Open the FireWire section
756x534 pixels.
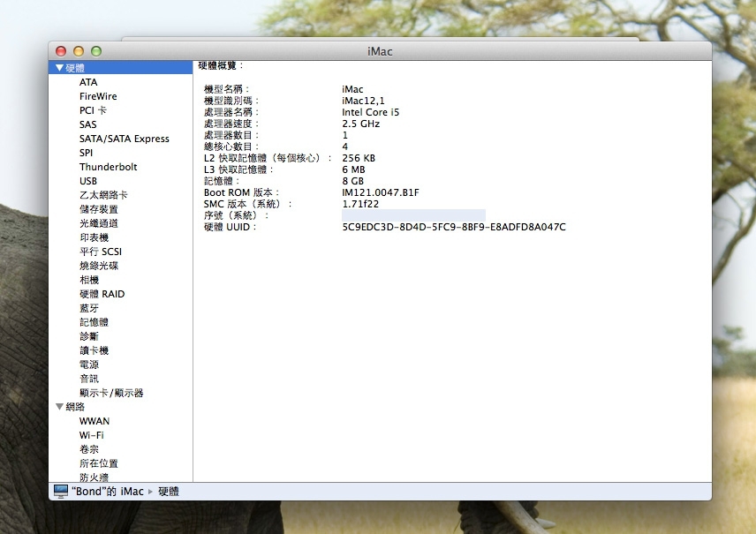(98, 96)
